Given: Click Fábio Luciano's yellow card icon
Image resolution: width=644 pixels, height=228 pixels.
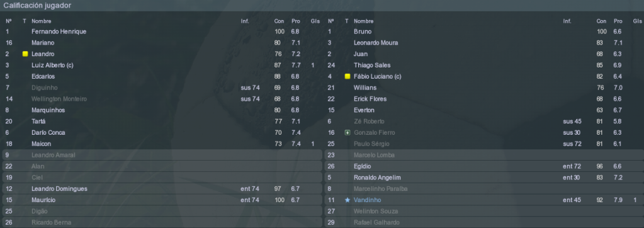Looking at the screenshot, I should (347, 76).
